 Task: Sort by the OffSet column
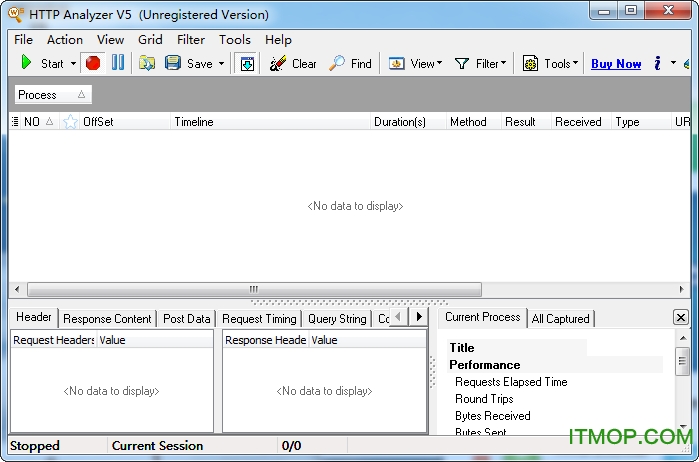coord(125,121)
